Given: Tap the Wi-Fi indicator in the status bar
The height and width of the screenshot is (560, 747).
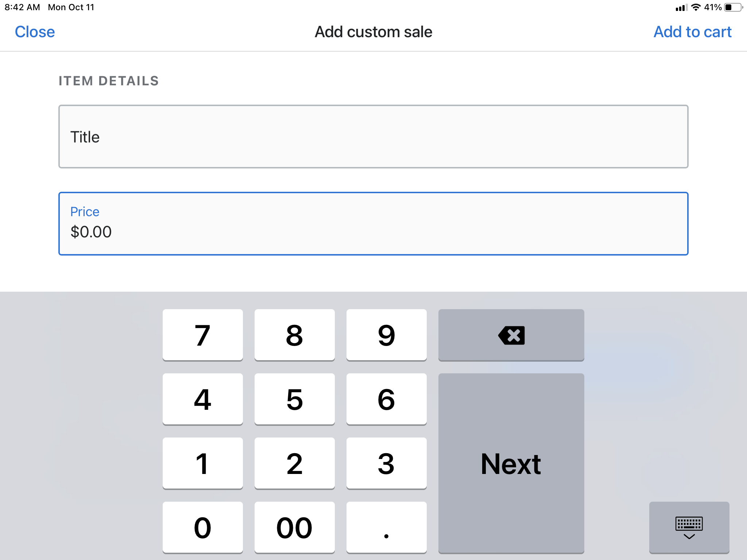Looking at the screenshot, I should pos(696,7).
